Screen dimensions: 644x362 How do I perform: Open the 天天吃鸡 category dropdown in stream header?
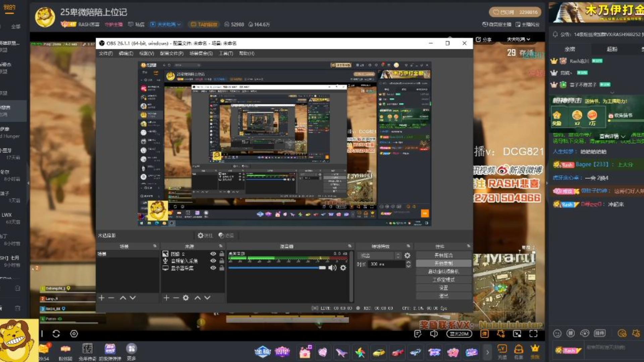click(166, 24)
